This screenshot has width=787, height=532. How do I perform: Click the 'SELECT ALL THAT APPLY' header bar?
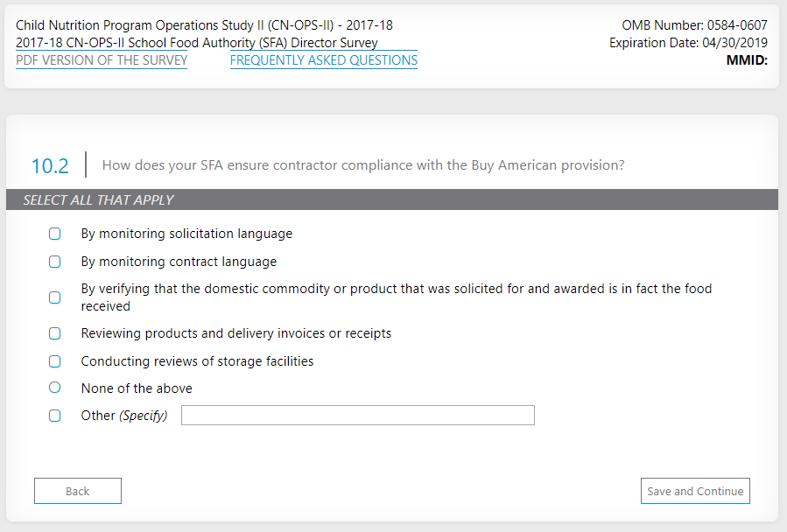[x=392, y=199]
